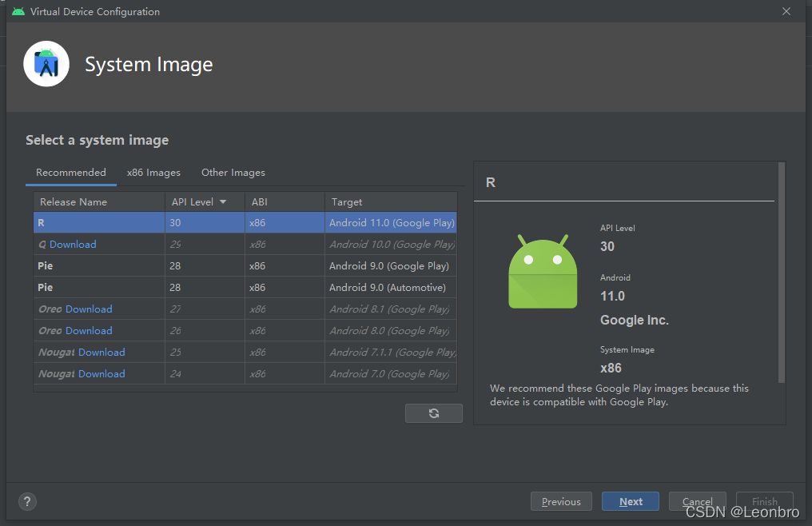The image size is (812, 526).
Task: Select Pie Android 9.0 (Automotive) row
Action: (x=245, y=287)
